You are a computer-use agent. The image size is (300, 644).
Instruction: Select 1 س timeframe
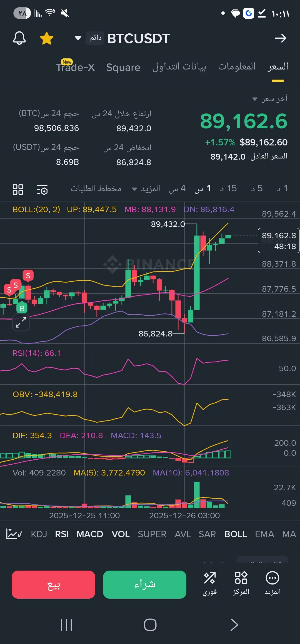click(x=202, y=189)
